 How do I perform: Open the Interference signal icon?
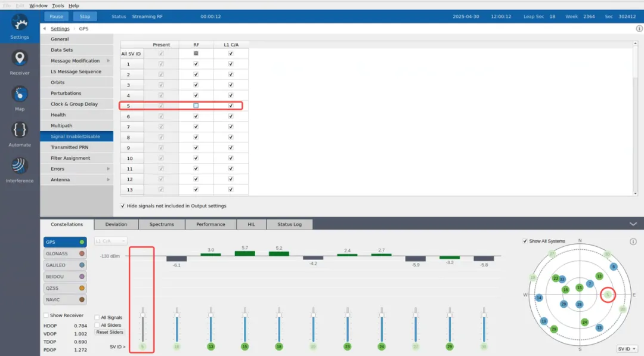[x=20, y=166]
